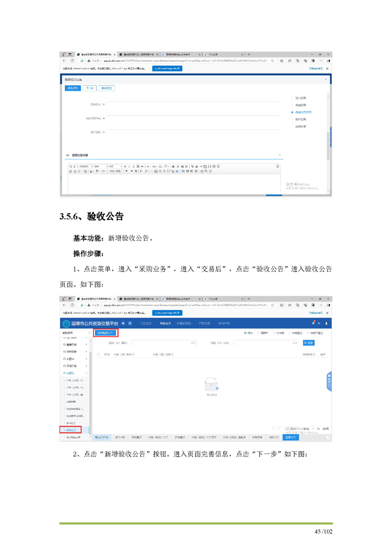Click the blue search button in lower screenshot
This screenshot has height=555, width=392.
tap(308, 342)
